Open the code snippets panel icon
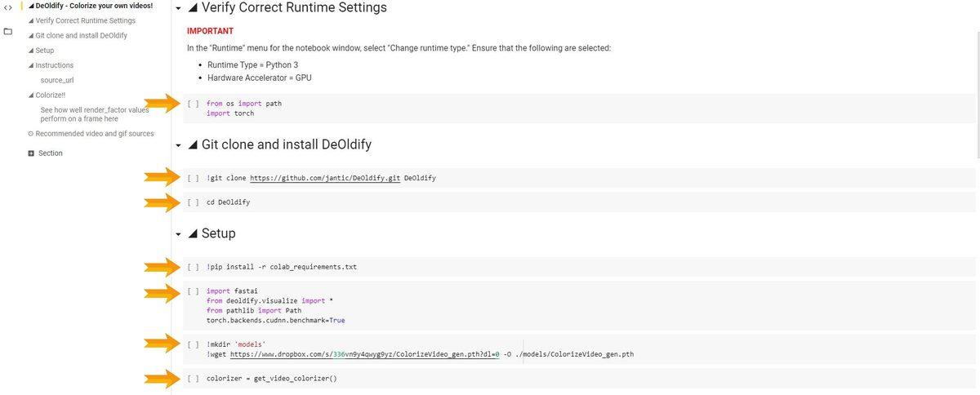Image resolution: width=980 pixels, height=395 pixels. [x=7, y=7]
